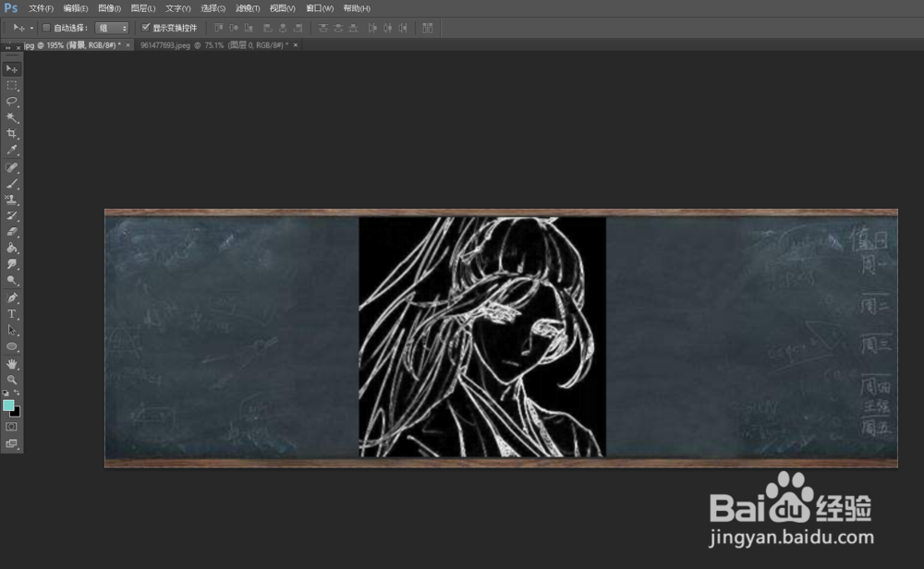The image size is (924, 569).
Task: Open the Move tool preset picker arrow
Action: point(31,28)
